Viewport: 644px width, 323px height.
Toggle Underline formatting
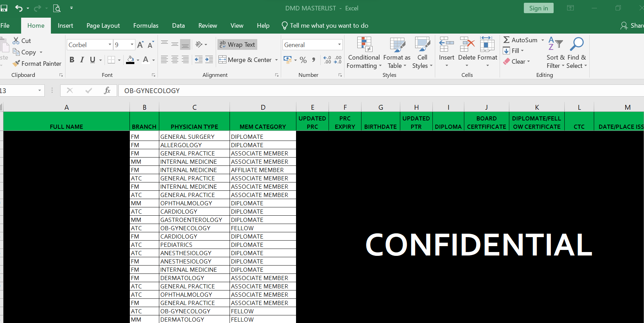92,60
